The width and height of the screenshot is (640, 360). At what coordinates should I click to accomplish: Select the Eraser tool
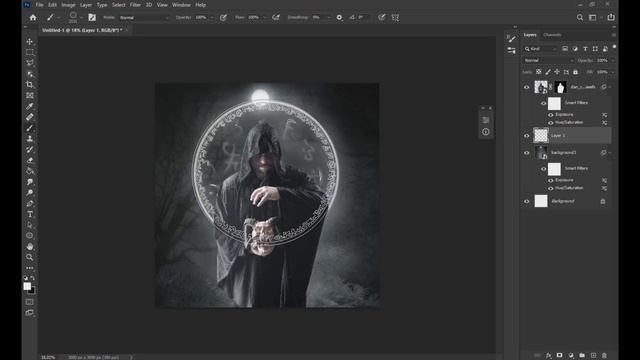[x=30, y=160]
